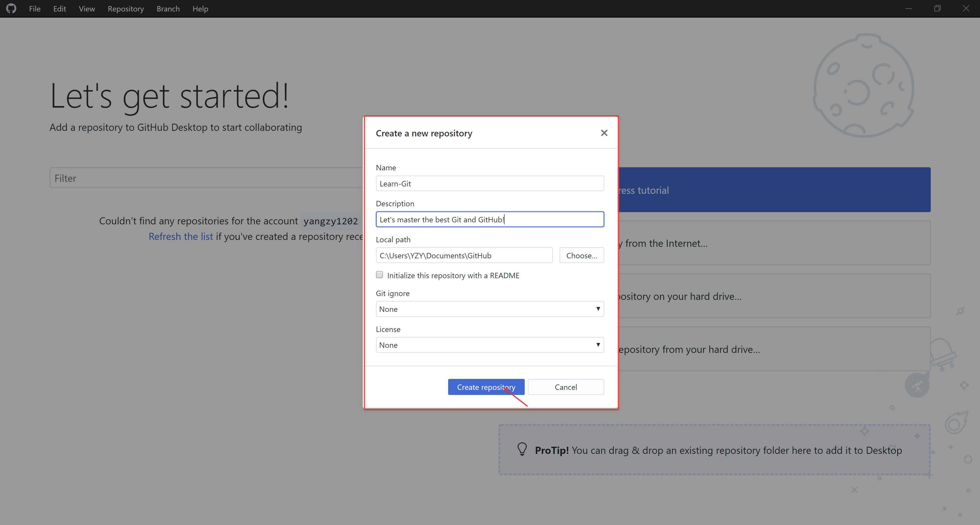Minimize the GitHub Desktop window

(x=909, y=8)
